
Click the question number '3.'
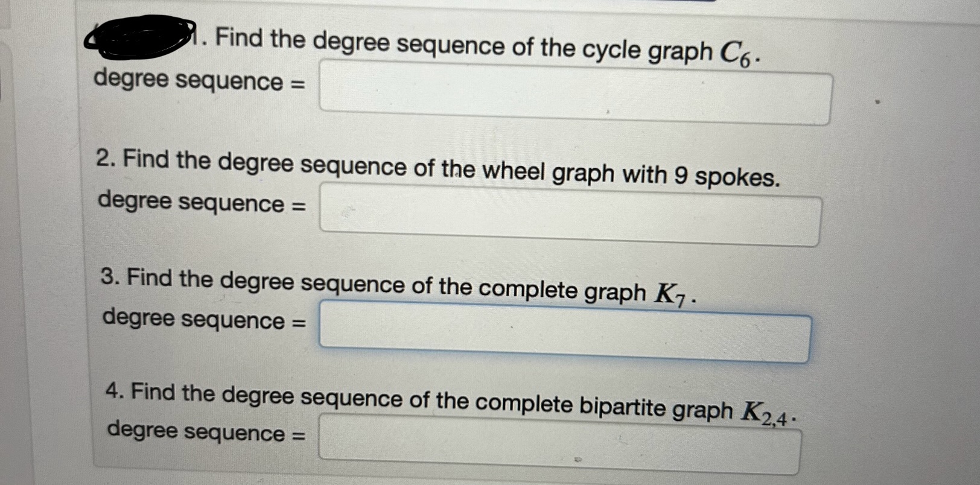[x=111, y=277]
